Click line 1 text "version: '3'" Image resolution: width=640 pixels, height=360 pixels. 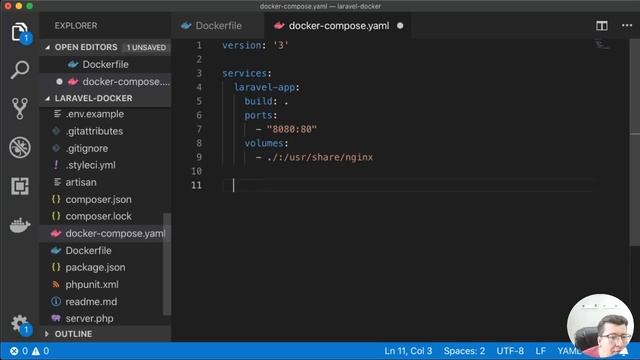255,45
